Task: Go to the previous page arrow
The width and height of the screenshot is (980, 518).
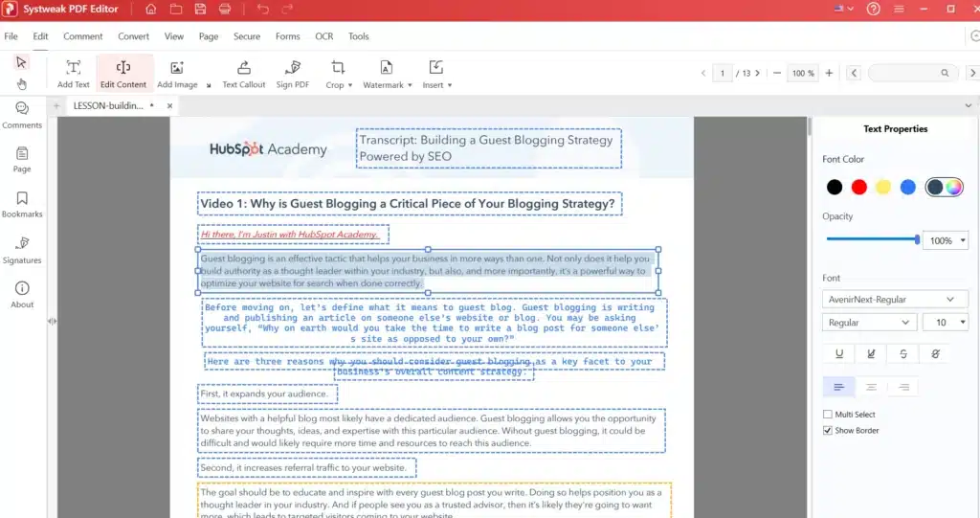Action: pyautogui.click(x=703, y=73)
